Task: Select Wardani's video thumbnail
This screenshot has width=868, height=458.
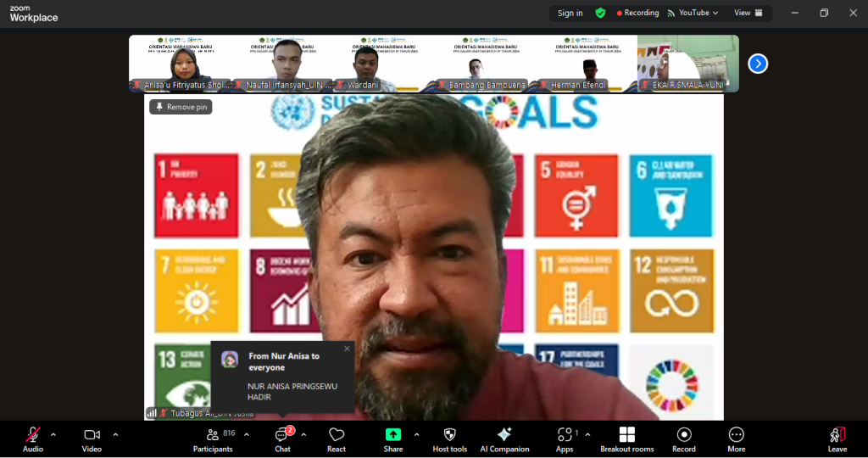Action: click(x=364, y=64)
